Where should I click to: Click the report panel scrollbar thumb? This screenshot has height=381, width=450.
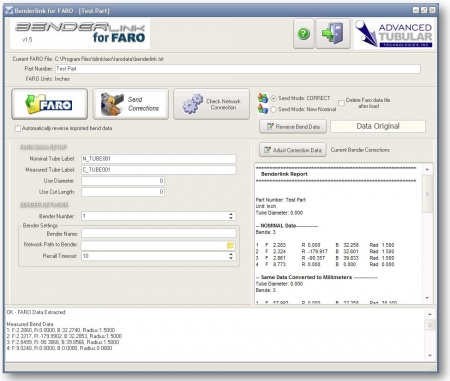(x=427, y=194)
